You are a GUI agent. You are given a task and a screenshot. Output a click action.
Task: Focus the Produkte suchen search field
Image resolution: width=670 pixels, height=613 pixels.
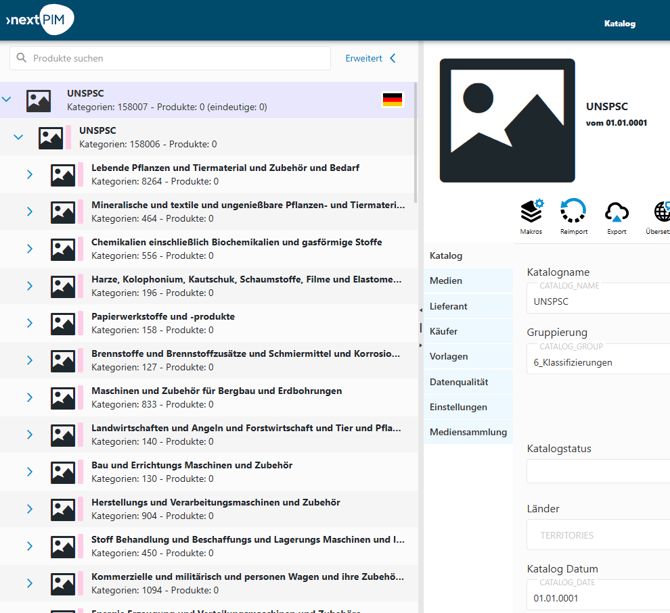[x=170, y=58]
